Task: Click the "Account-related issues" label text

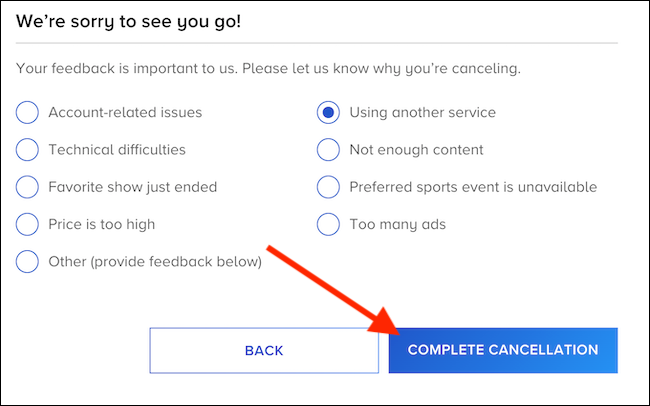Action: (125, 112)
